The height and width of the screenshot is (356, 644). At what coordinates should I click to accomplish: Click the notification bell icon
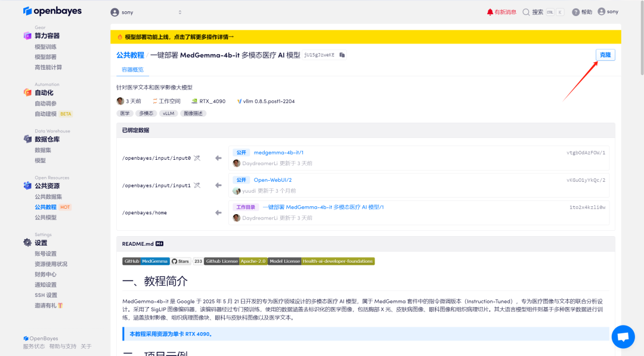pos(490,12)
